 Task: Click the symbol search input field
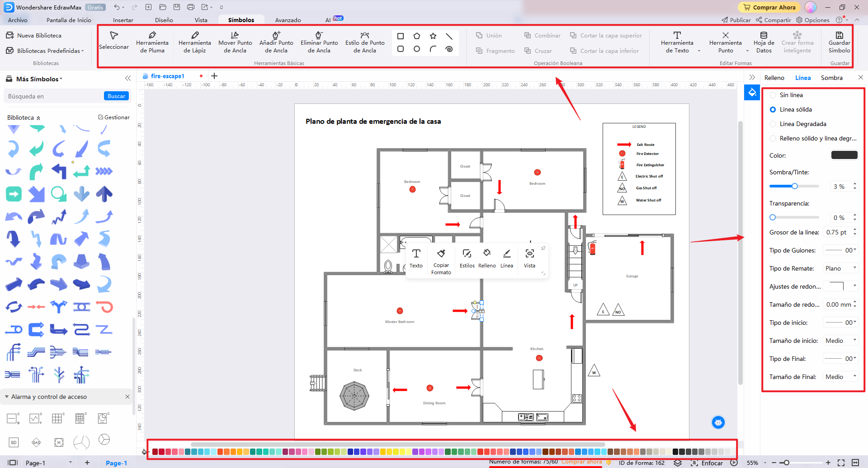(54, 96)
